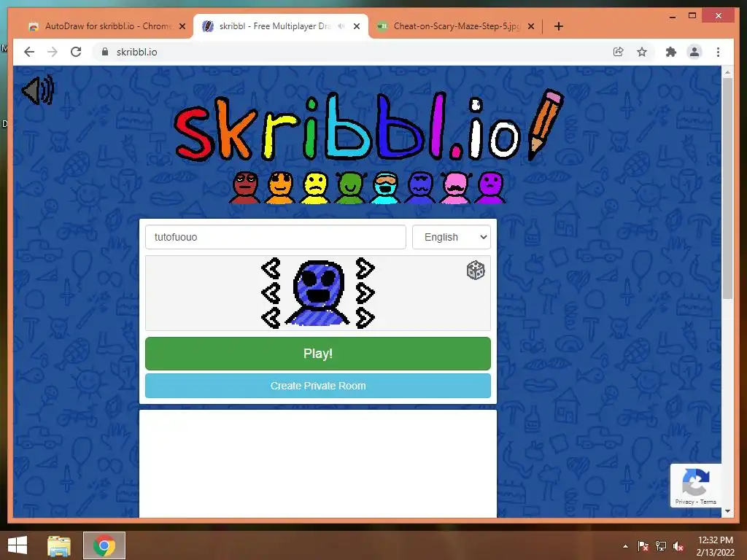This screenshot has width=747, height=560.
Task: Click the name field containing tutofuouo
Action: (275, 237)
